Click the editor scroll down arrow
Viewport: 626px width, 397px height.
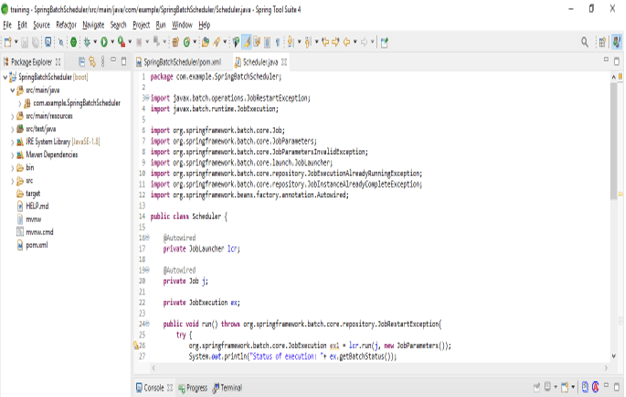click(x=614, y=356)
